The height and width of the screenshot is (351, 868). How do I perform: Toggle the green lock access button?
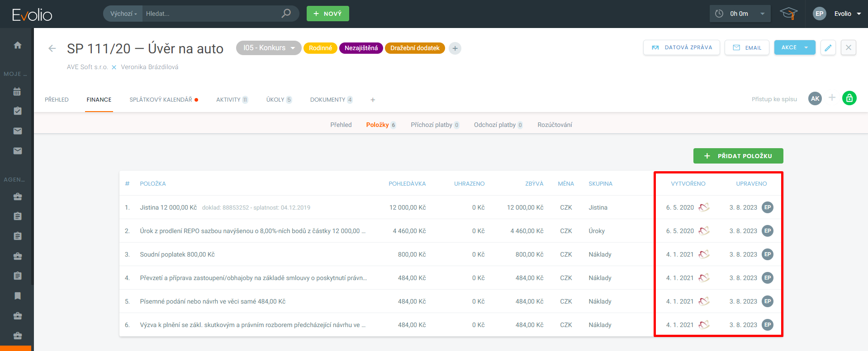849,98
